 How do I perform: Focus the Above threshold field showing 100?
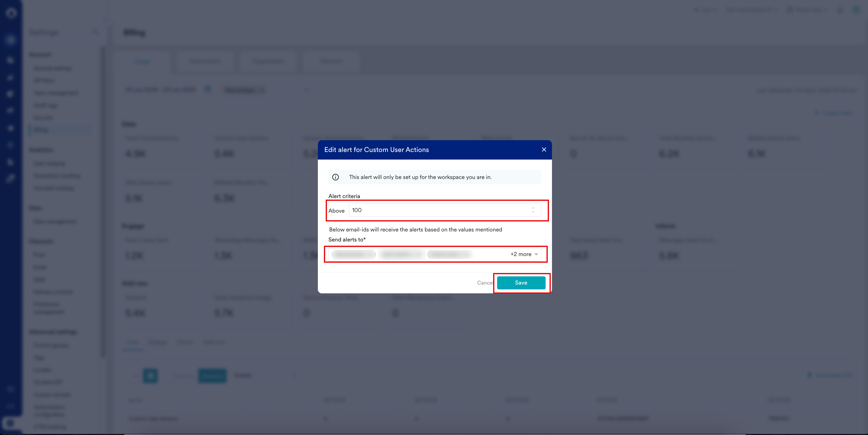click(x=438, y=210)
